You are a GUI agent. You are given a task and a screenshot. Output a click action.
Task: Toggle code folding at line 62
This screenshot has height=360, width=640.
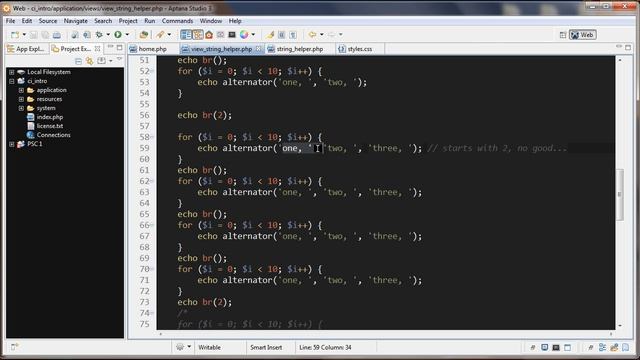pos(152,181)
